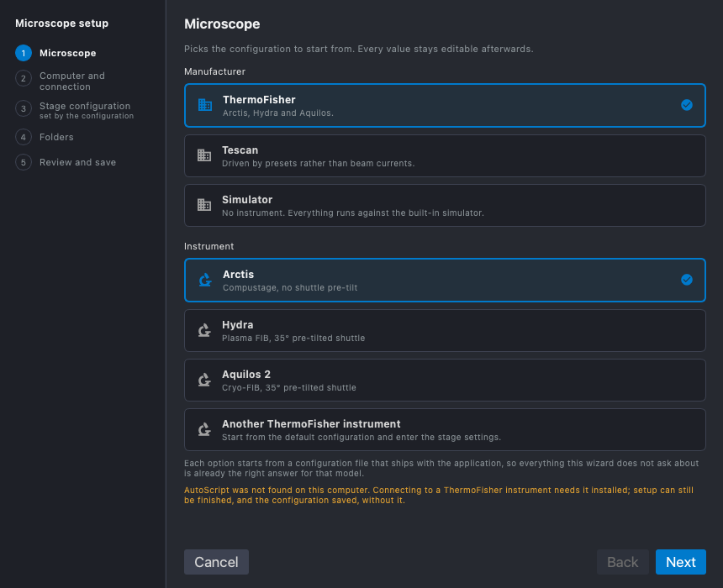Click the Hydra microscope icon
723x588 pixels.
point(204,330)
